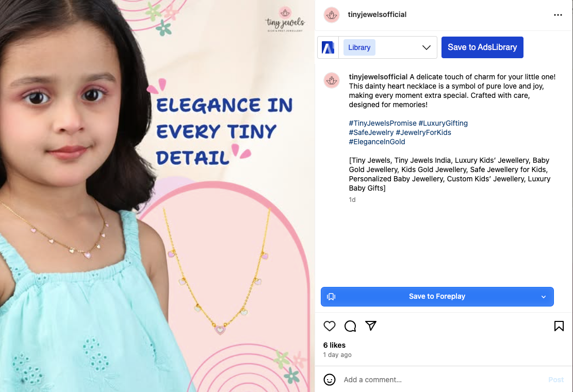Open the #LuxuryGifting hashtag link
Screen dimensions: 573x392
[443, 123]
